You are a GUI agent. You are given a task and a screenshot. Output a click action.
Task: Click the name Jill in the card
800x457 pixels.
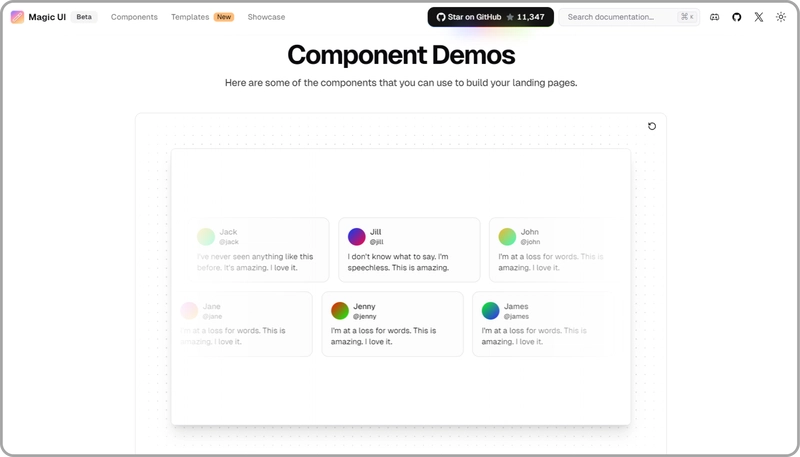tap(376, 232)
